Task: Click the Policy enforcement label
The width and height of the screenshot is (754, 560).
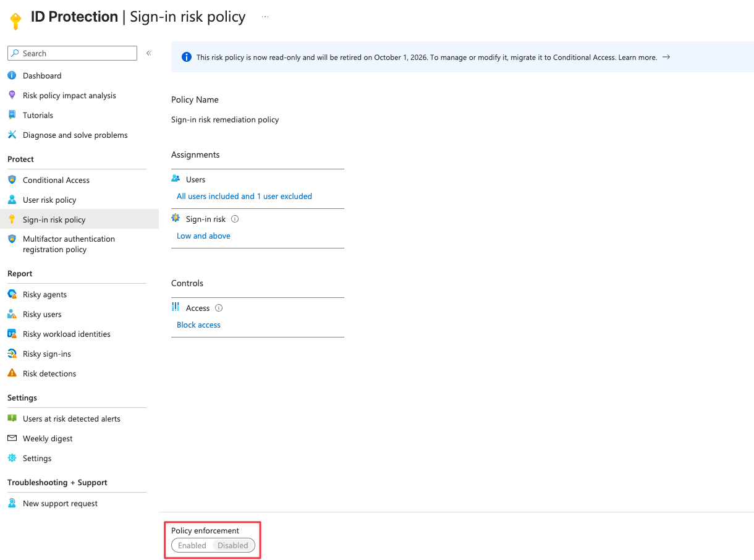Action: [x=205, y=530]
